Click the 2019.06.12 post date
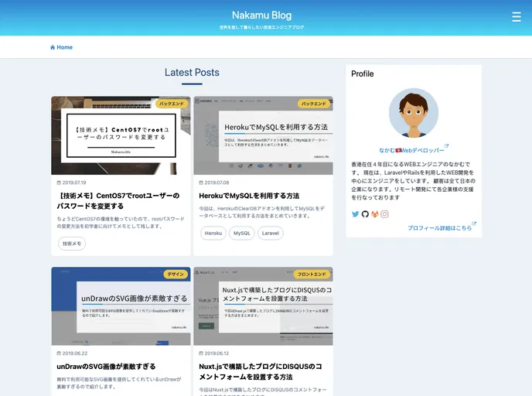The image size is (532, 396). [217, 353]
